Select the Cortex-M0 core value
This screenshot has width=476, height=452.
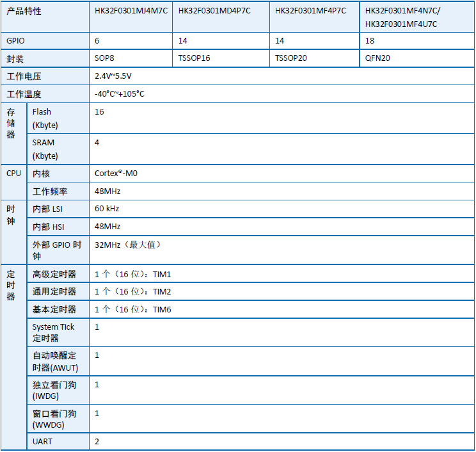pyautogui.click(x=115, y=174)
